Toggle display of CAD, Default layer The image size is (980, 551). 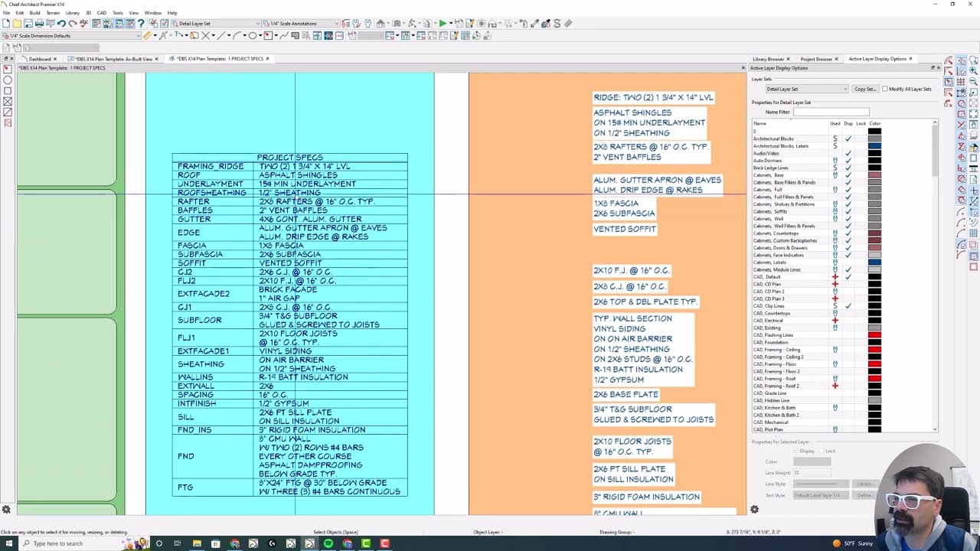tap(848, 277)
